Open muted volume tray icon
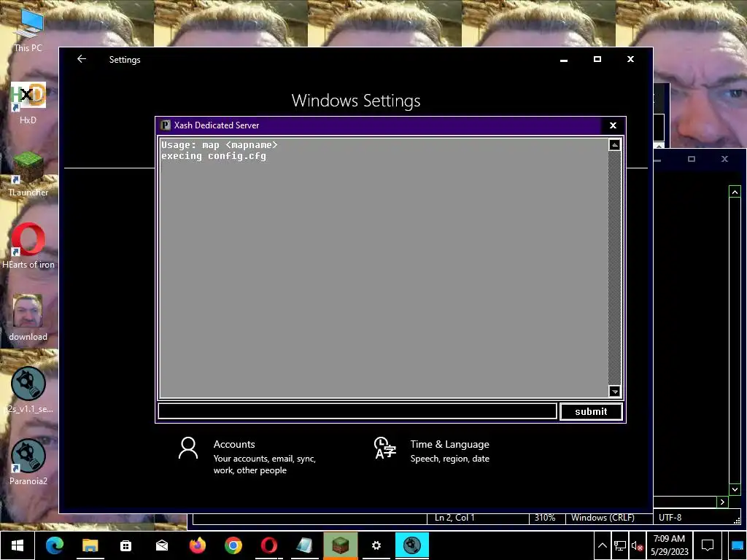747x560 pixels. (x=637, y=545)
